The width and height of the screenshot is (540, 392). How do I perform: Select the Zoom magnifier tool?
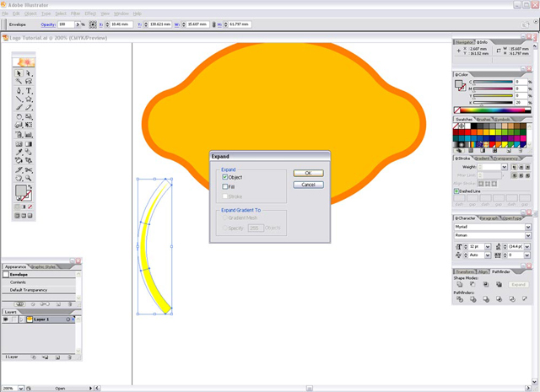[x=29, y=178]
